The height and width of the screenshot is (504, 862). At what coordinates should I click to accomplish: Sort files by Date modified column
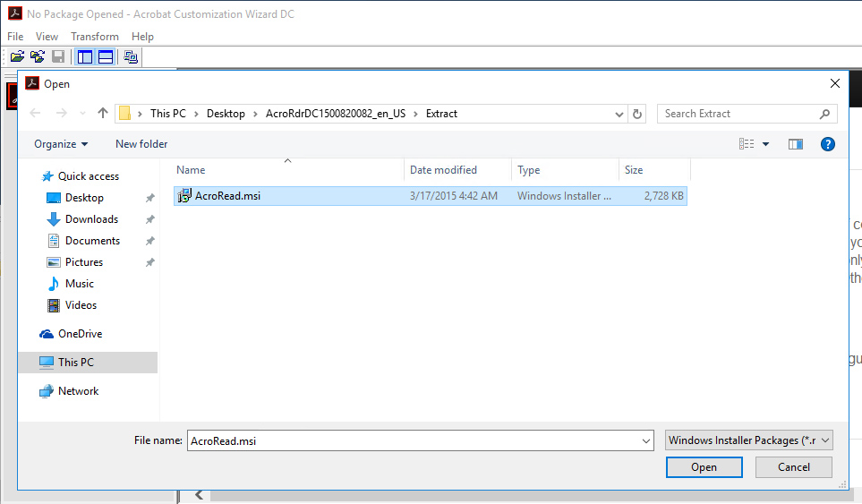[x=443, y=170]
